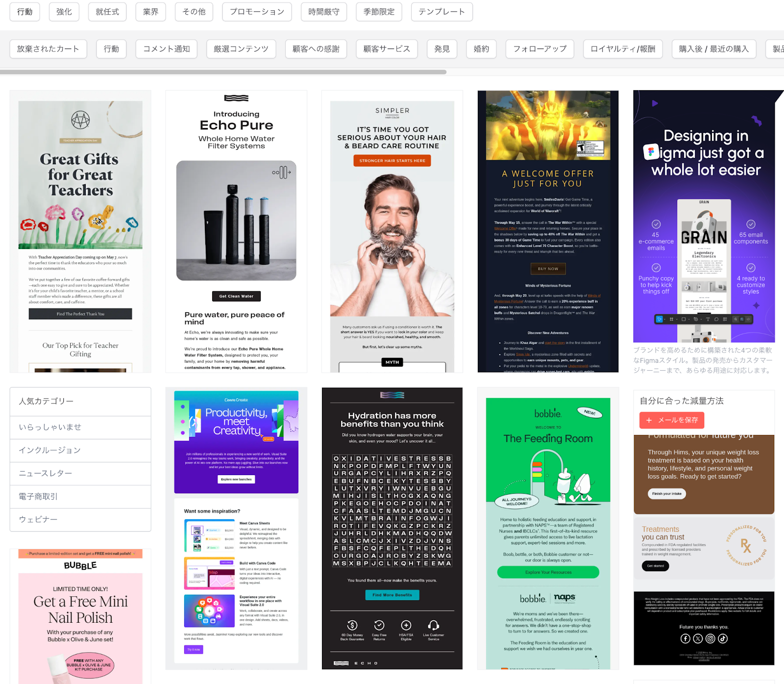The height and width of the screenshot is (684, 784).
Task: Click the horizontal tag scrollbar
Action: click(223, 72)
